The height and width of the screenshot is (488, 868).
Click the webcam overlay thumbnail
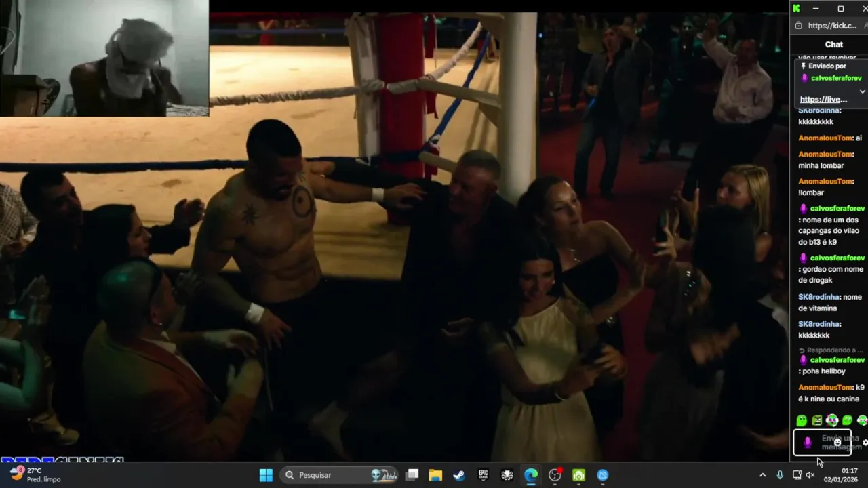(x=104, y=58)
